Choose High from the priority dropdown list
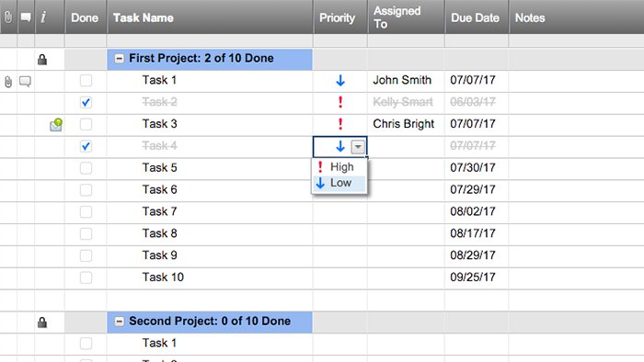 tap(339, 167)
